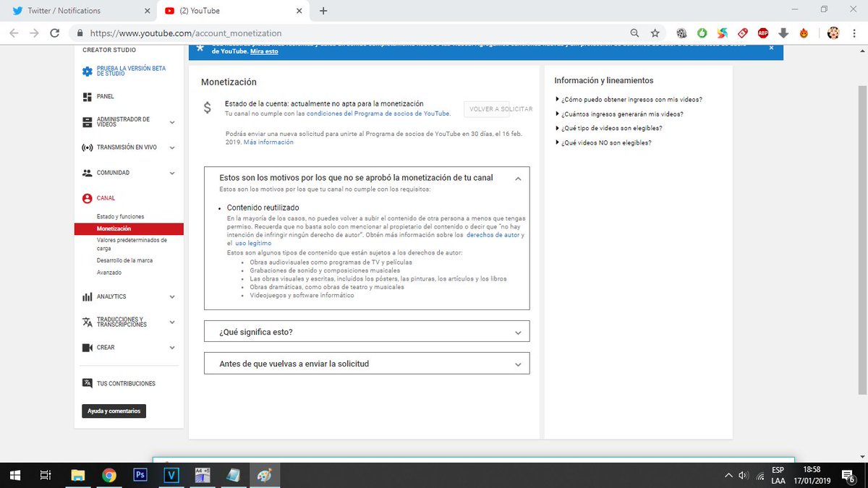Expand ¿Qué tipo de videos son elegibles?
This screenshot has width=868, height=488.
point(608,128)
